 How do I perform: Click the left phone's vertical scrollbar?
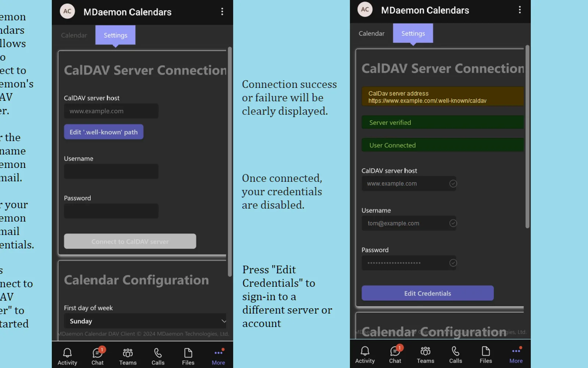point(230,162)
